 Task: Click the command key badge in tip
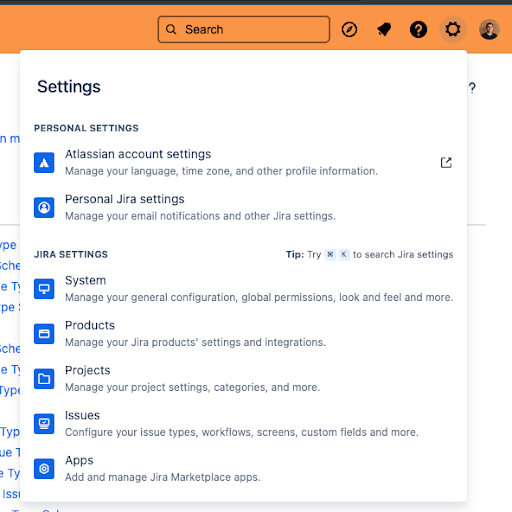tap(330, 255)
